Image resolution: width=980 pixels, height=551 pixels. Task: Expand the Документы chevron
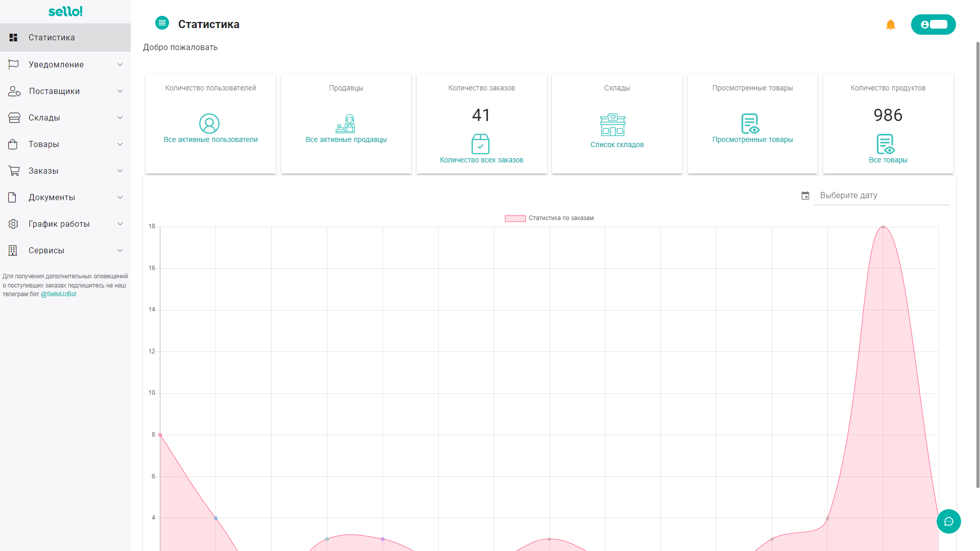(x=120, y=197)
